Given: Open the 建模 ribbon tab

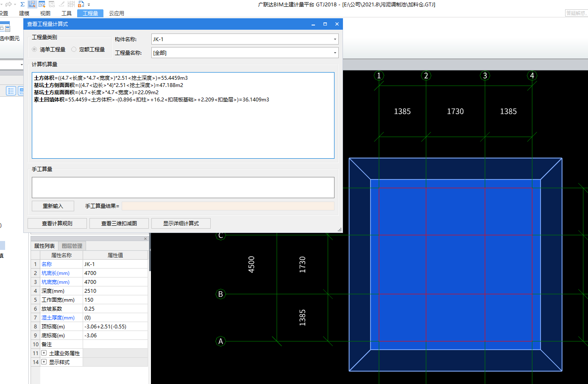Looking at the screenshot, I should (24, 14).
